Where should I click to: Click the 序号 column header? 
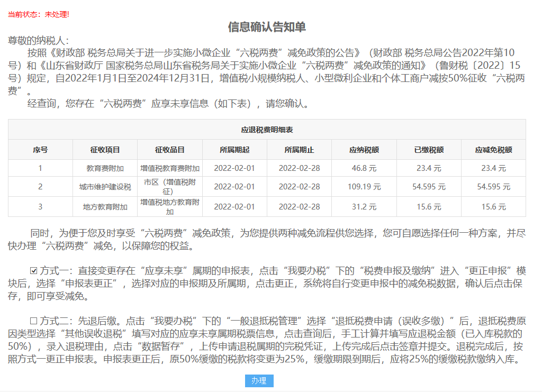(x=40, y=150)
